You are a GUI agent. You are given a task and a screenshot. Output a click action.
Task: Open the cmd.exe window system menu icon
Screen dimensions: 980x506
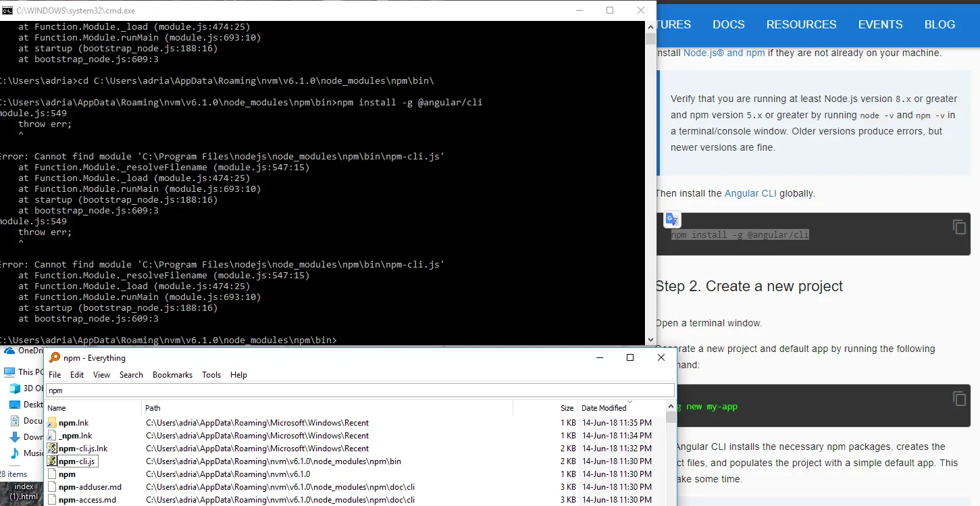(x=7, y=10)
